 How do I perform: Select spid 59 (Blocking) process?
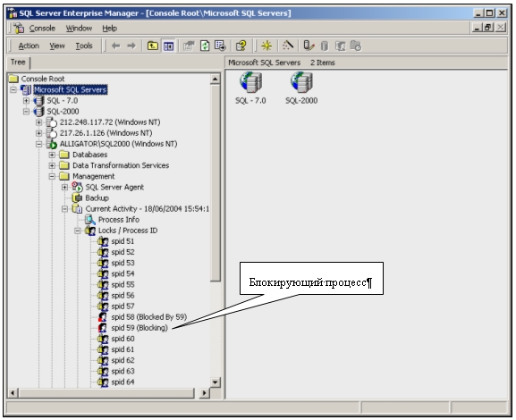coord(140,328)
